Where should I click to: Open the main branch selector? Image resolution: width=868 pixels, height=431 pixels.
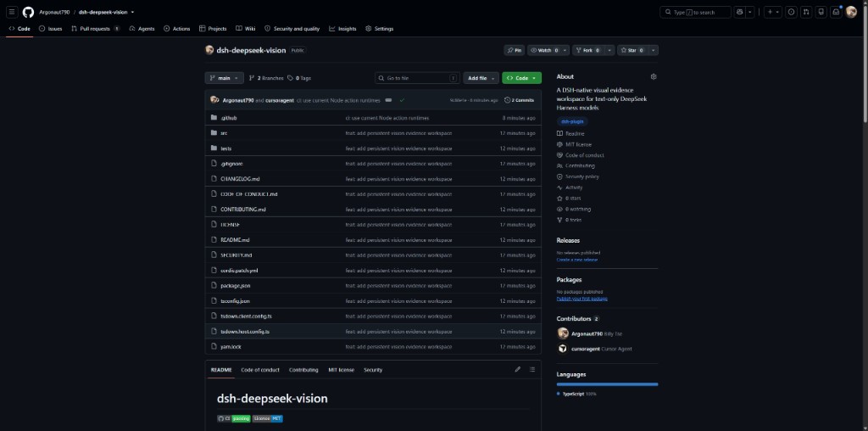tap(224, 78)
